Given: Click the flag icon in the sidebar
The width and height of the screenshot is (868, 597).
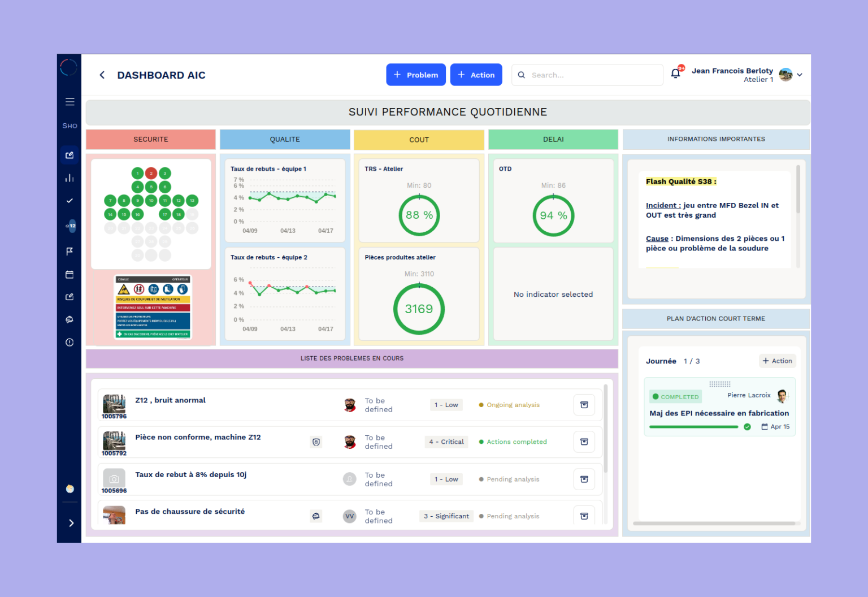Looking at the screenshot, I should (70, 251).
